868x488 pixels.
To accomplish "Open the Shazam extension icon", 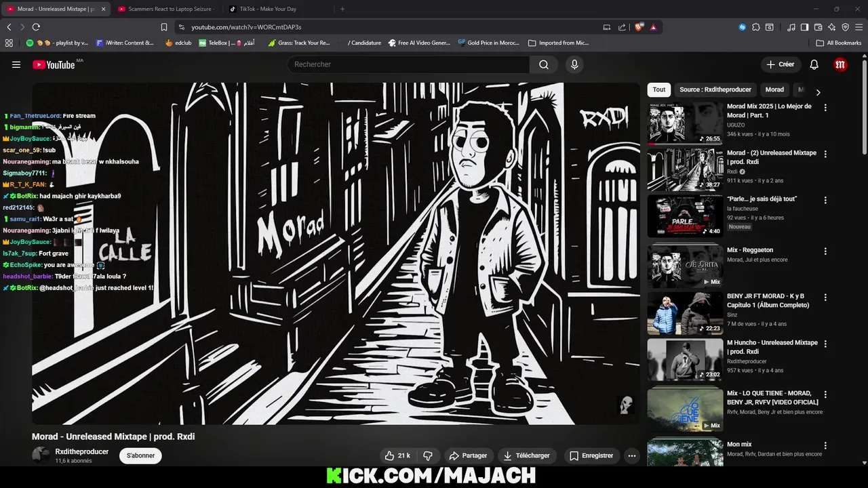I will [743, 27].
